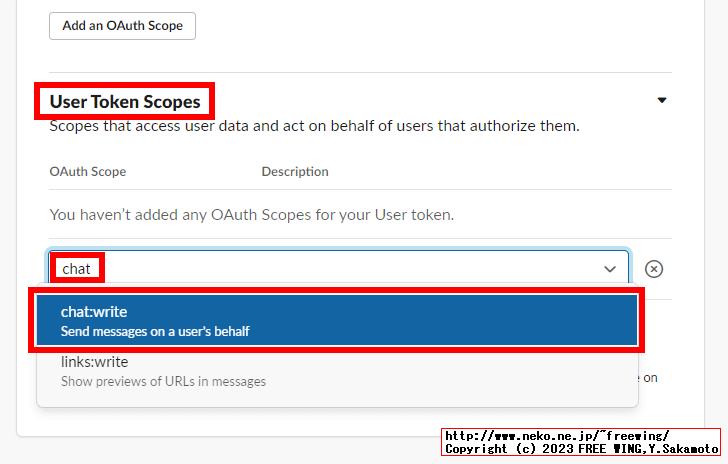
Task: Click the empty space in scope input
Action: [348, 269]
